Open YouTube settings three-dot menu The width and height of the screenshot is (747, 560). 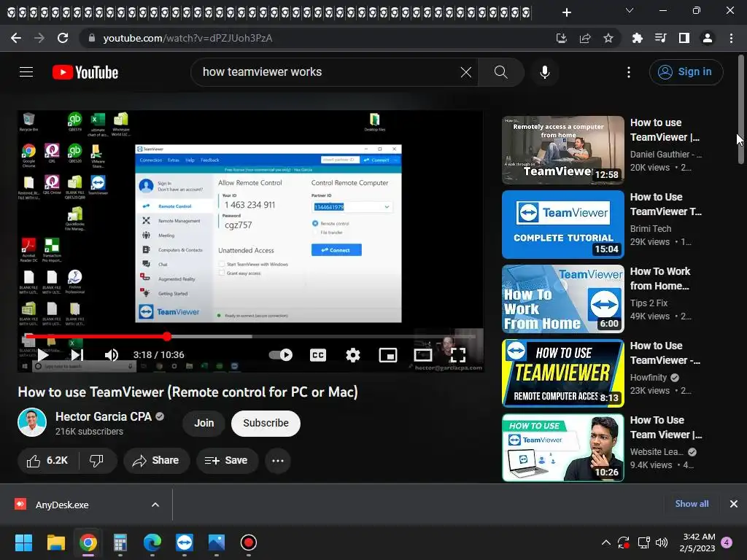629,72
